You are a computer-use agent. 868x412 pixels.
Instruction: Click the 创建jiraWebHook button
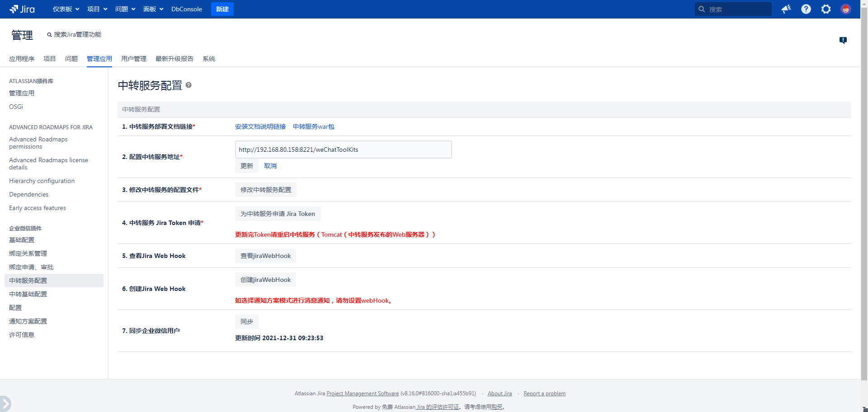[265, 280]
